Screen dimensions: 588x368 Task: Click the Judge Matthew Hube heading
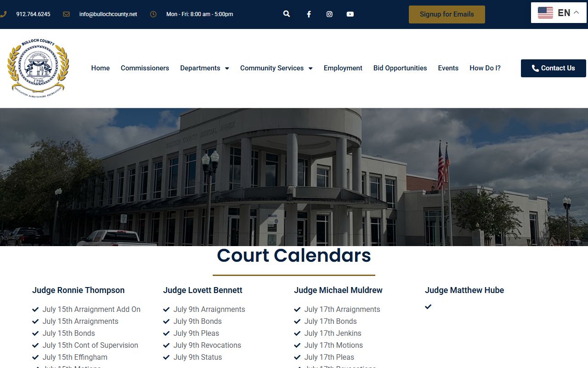point(464,290)
